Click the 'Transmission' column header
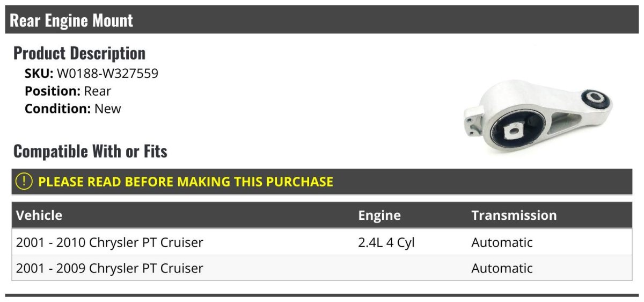The image size is (644, 302). click(x=514, y=215)
